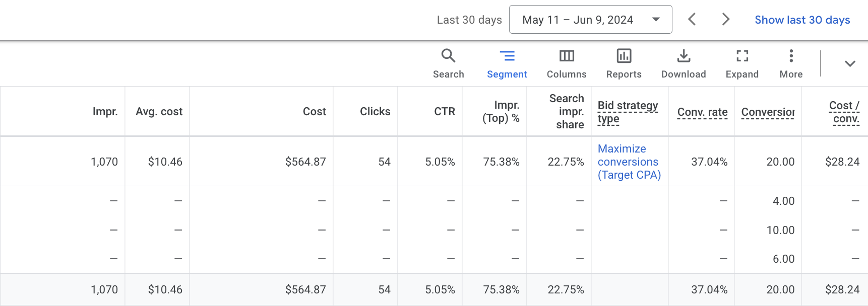Expand the table to full screen
The image size is (868, 306).
[x=742, y=63]
